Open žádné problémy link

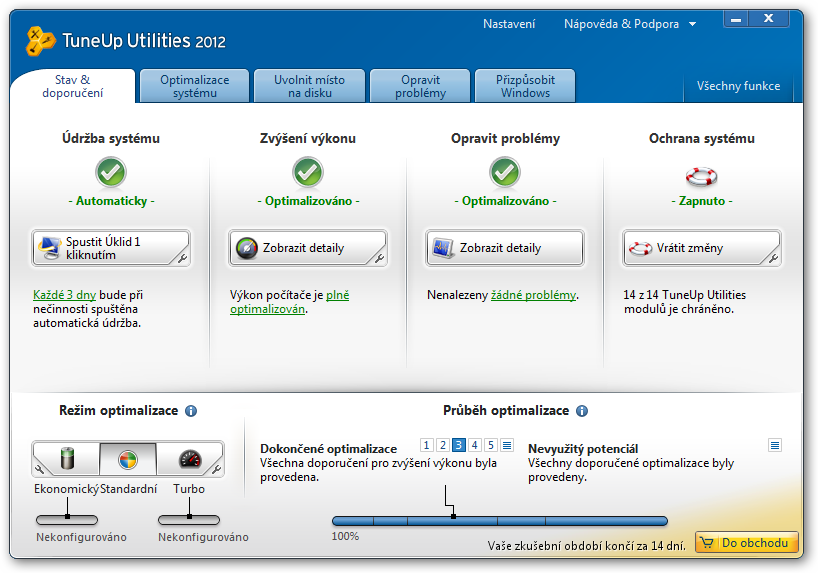[533, 295]
